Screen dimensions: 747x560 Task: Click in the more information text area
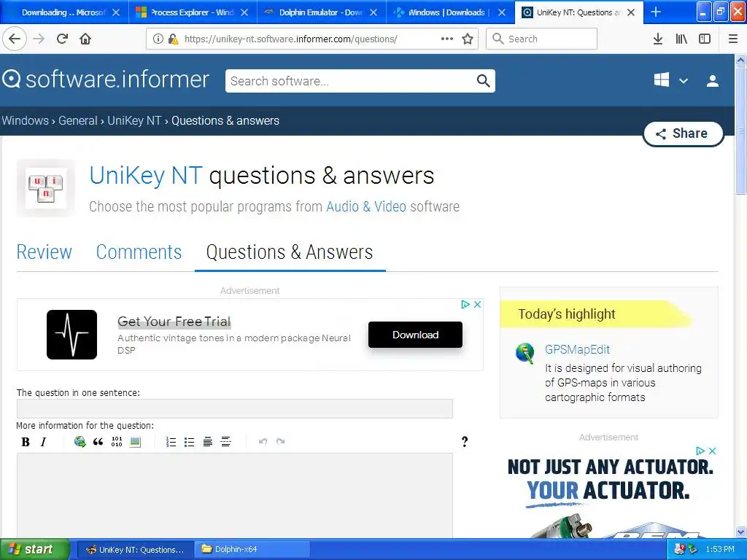point(234,495)
